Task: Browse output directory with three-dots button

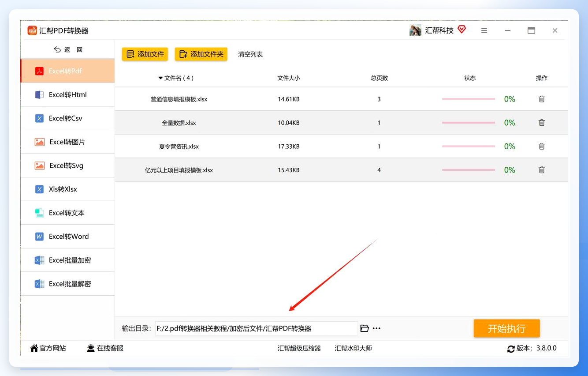Action: (376, 328)
